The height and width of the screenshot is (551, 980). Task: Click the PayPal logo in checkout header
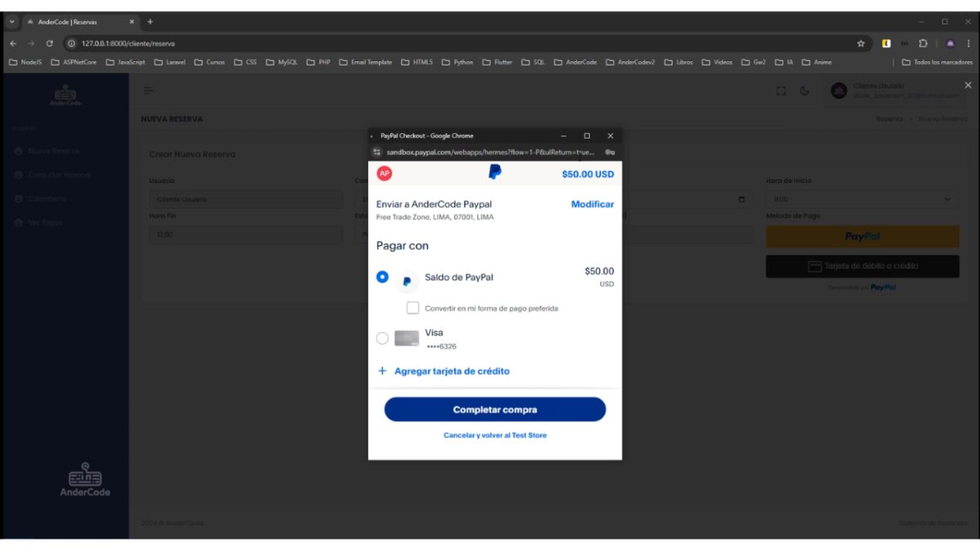495,172
